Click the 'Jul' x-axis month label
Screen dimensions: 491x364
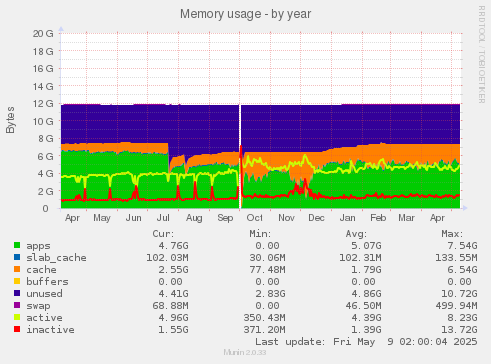tap(163, 218)
